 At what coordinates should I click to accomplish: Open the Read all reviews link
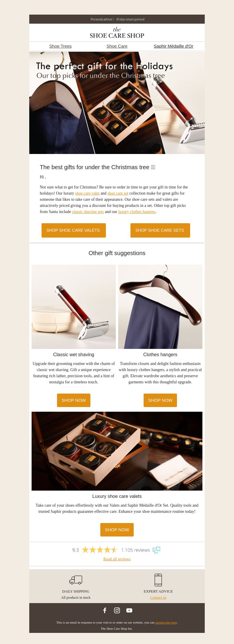pos(117,559)
